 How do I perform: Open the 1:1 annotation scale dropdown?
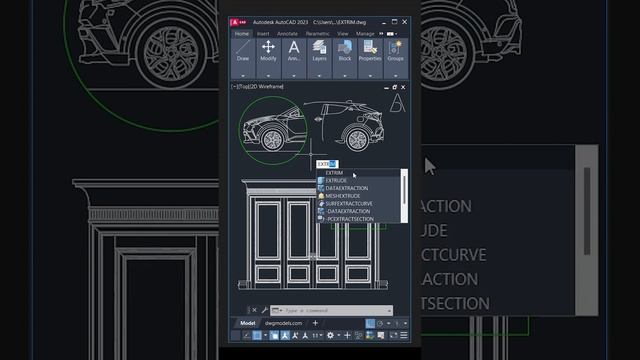319,336
